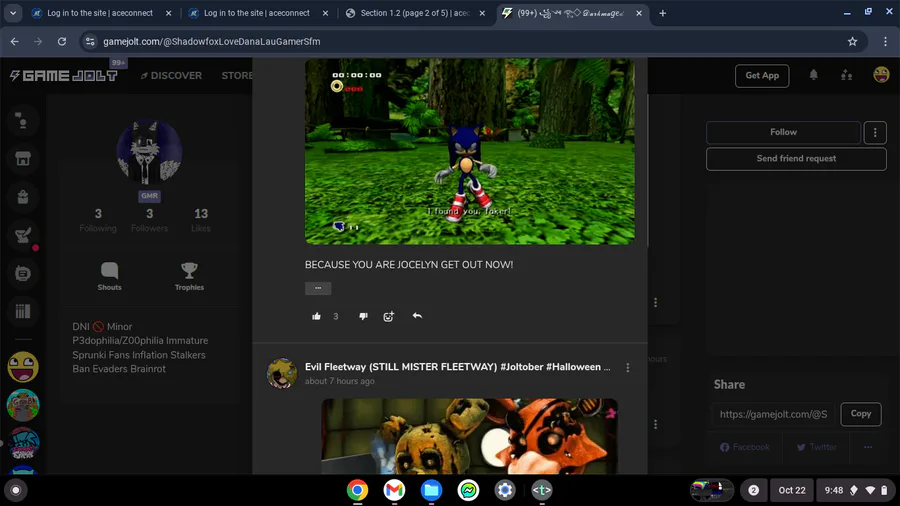Viewport: 900px width, 506px height.
Task: Switch to first aceconnect login tab
Action: click(100, 13)
